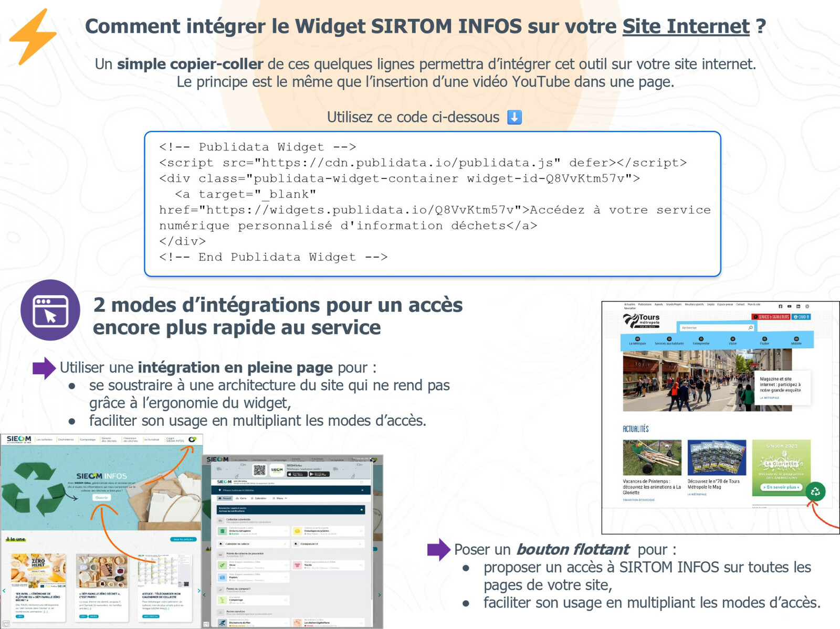Click the Tours Métropole logo

tap(642, 320)
